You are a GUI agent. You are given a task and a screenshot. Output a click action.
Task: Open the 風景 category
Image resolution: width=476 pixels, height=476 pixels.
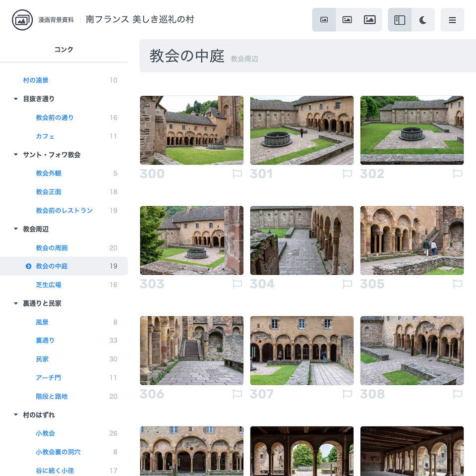click(x=42, y=322)
